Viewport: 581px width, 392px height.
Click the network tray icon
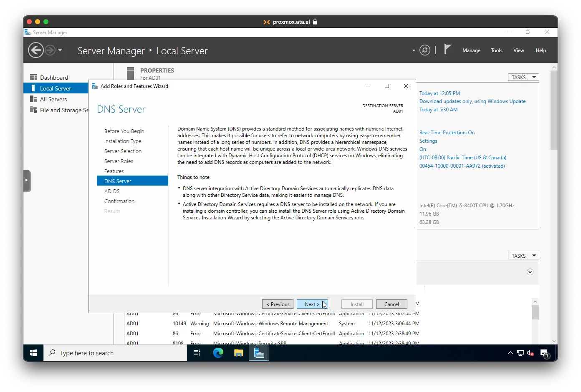520,353
